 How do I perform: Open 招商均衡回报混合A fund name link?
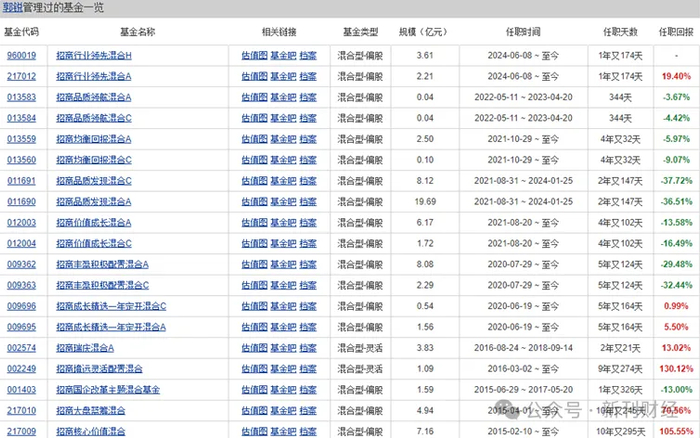94,139
